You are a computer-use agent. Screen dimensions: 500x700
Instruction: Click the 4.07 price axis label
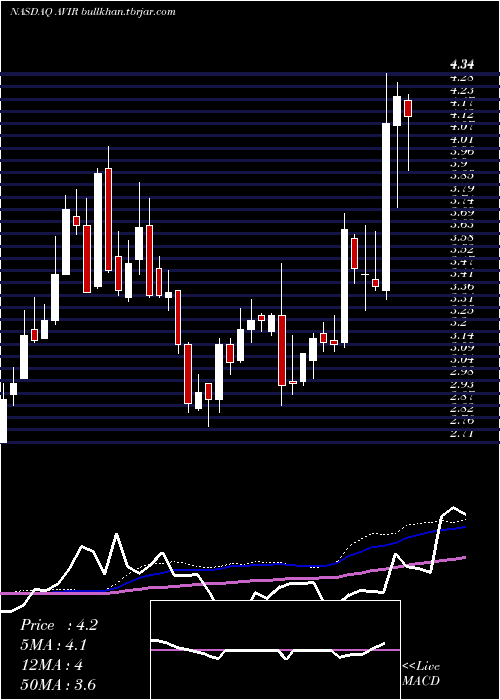point(462,128)
